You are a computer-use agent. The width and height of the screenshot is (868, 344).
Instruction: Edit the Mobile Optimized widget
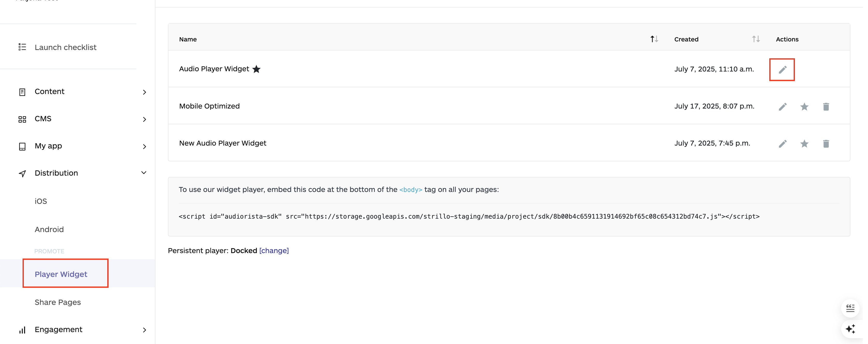click(782, 106)
